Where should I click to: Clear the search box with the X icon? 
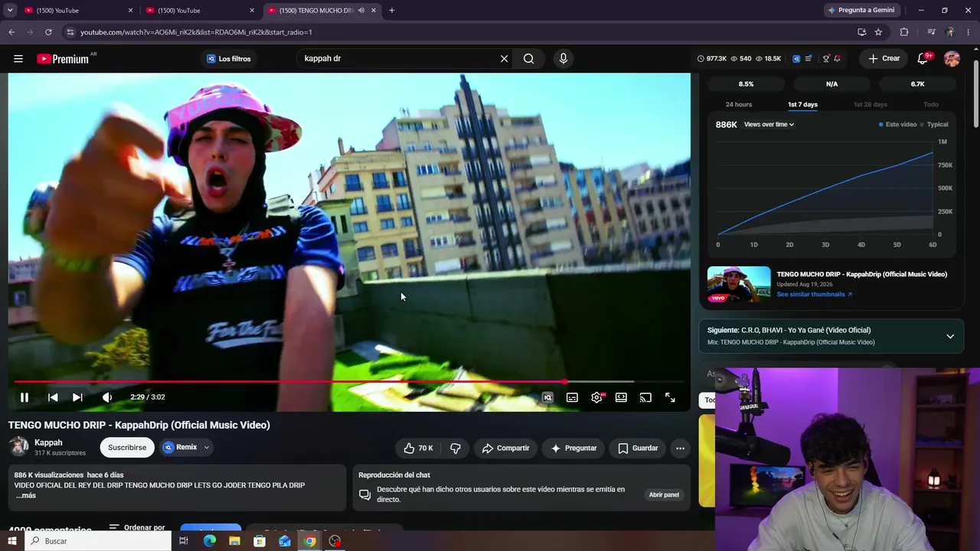504,59
